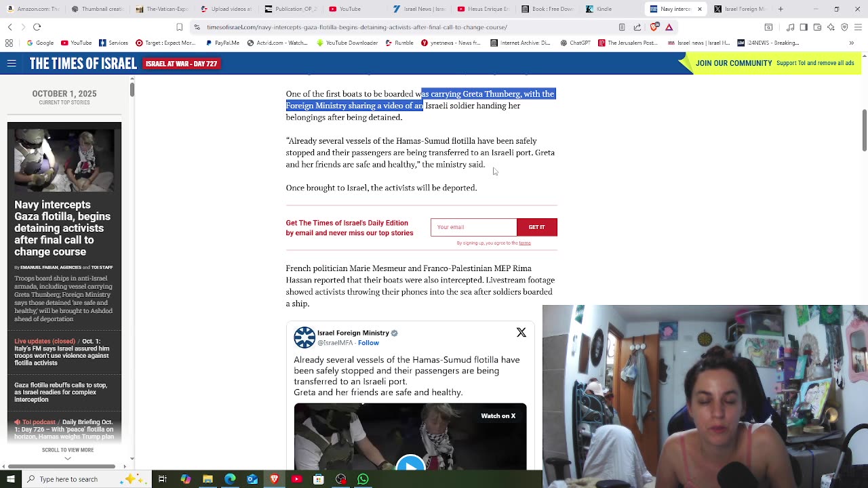
Task: Open the Windows Start menu
Action: pos(10,479)
